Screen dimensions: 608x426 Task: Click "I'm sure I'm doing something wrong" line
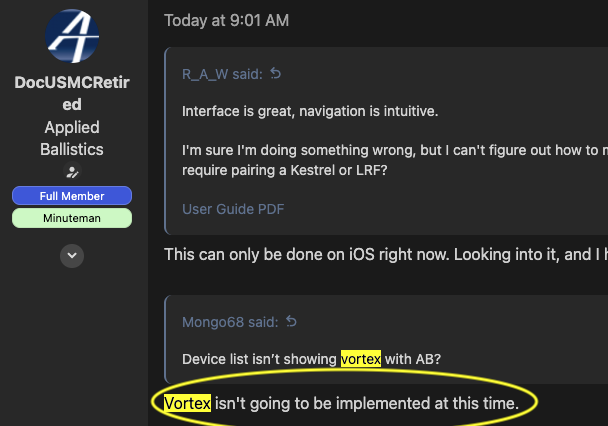coord(395,150)
